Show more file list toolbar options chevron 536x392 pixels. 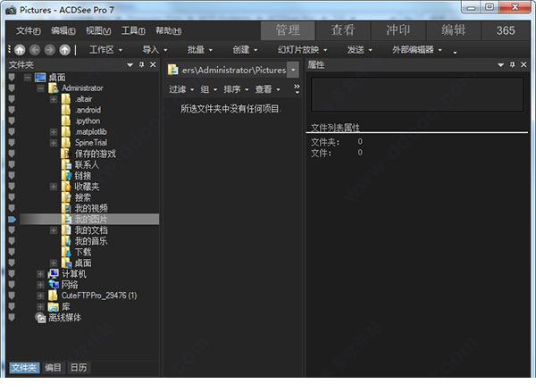(297, 89)
